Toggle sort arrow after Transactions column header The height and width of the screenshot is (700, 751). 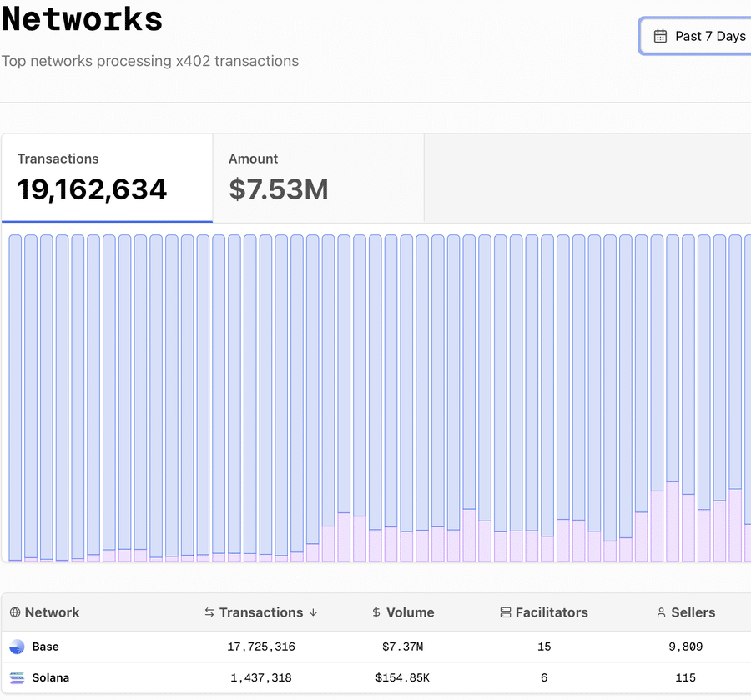[x=314, y=612]
